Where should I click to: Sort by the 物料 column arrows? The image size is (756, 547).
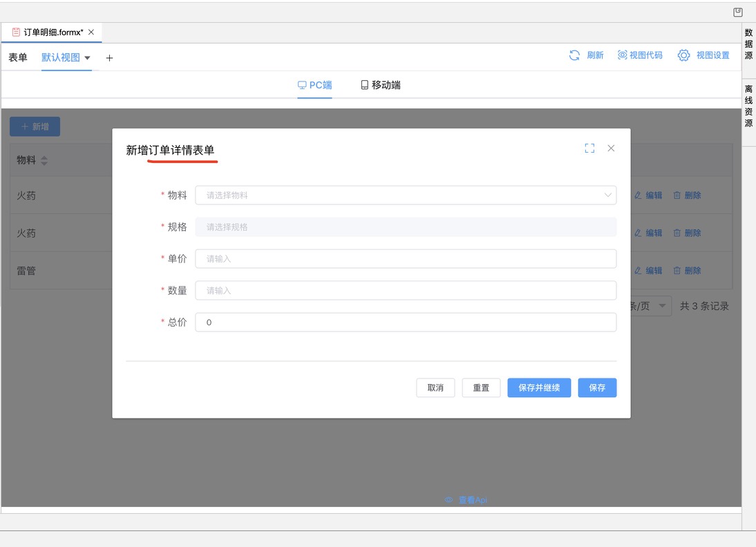44,160
